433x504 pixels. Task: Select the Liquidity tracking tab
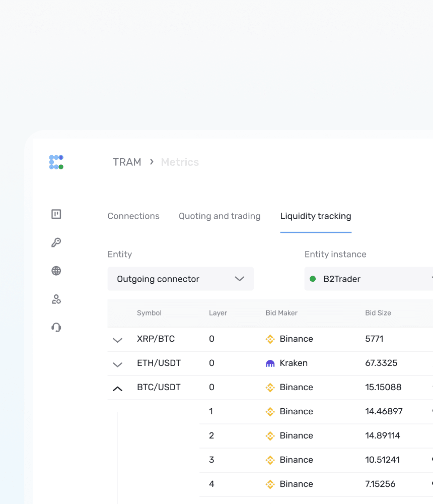[316, 216]
